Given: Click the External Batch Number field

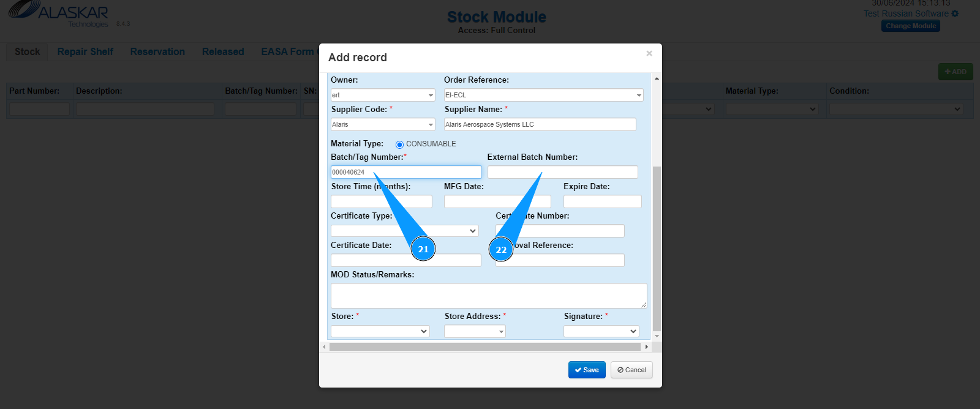Looking at the screenshot, I should tap(562, 172).
